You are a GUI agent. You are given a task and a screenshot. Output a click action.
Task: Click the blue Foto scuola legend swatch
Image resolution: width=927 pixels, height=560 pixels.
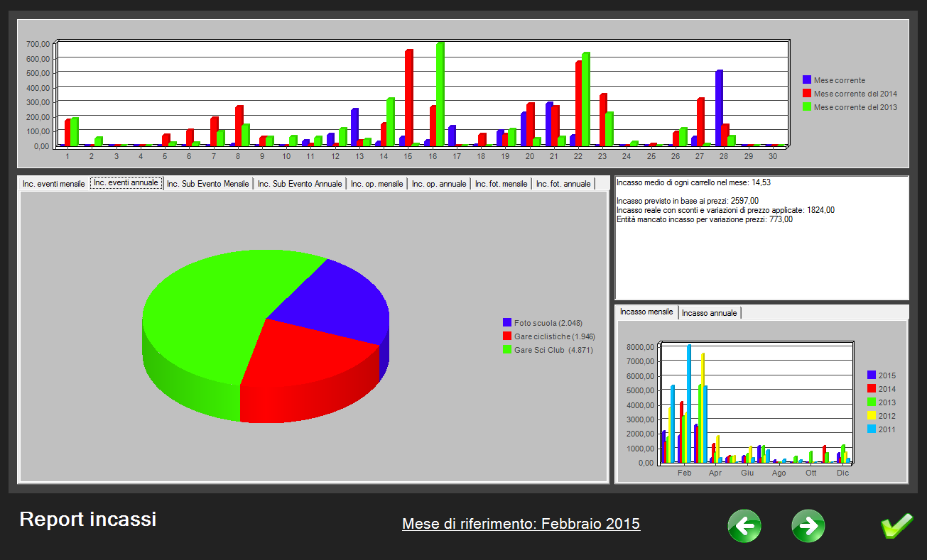point(507,323)
